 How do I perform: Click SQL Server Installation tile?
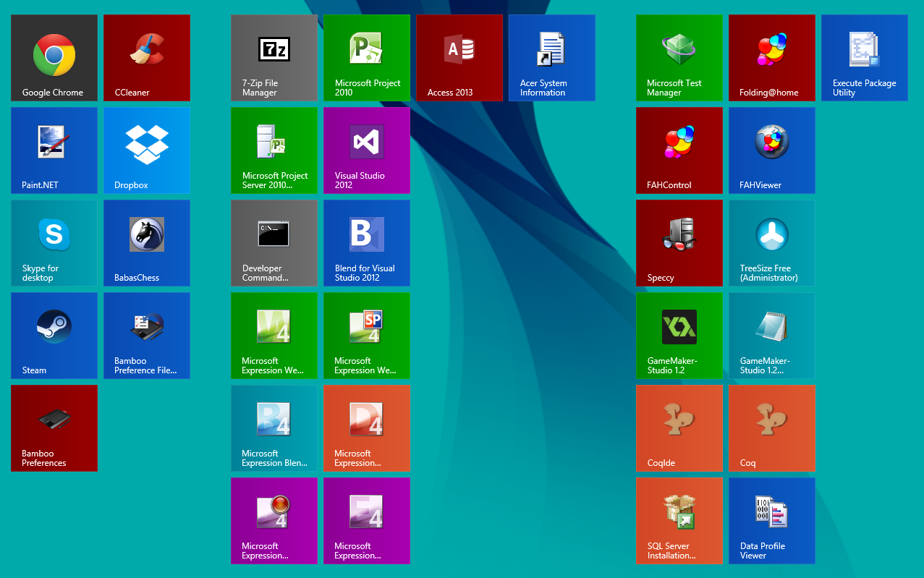(679, 521)
